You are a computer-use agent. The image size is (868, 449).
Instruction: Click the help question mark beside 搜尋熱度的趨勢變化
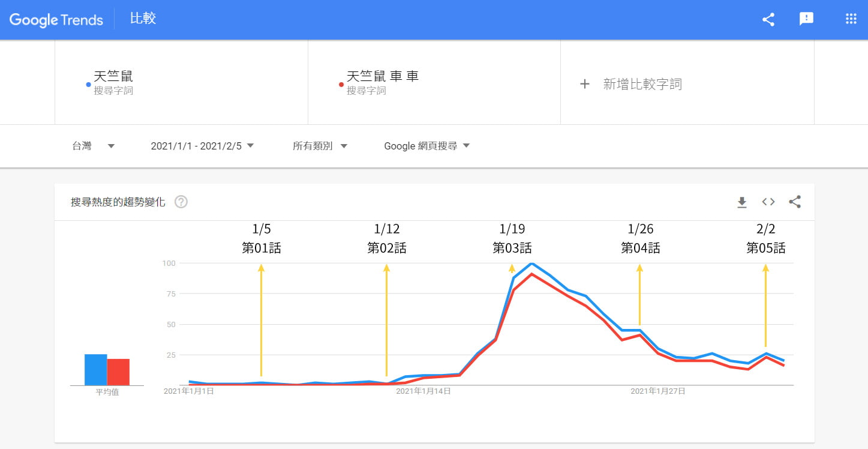point(181,202)
